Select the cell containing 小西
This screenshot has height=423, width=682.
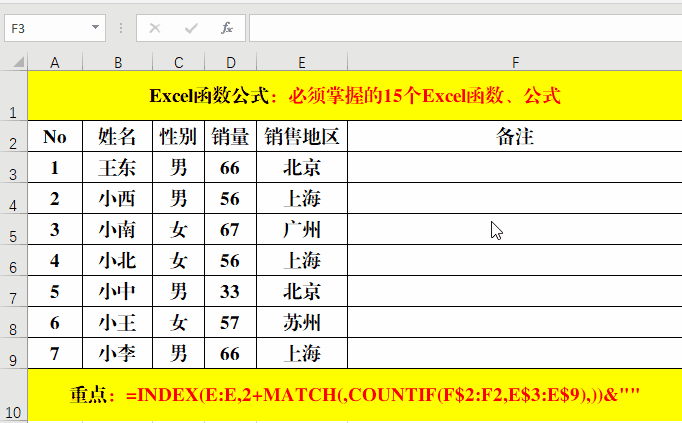tap(117, 198)
